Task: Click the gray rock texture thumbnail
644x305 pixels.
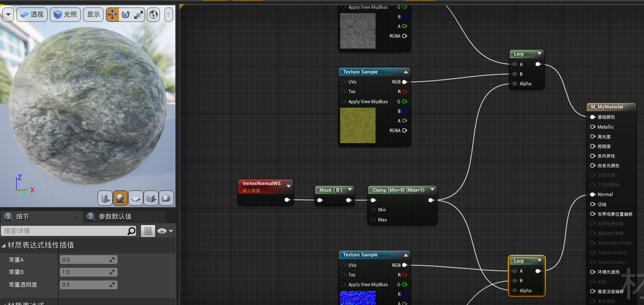Action: click(x=358, y=31)
